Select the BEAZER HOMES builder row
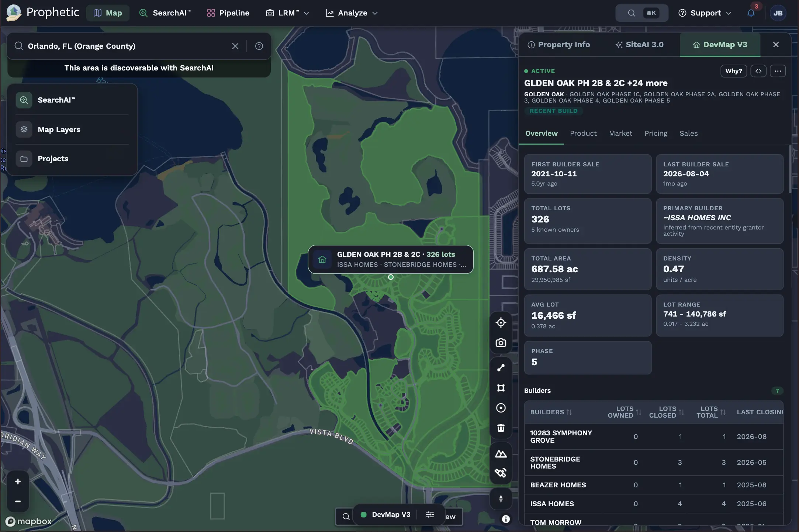This screenshot has height=532, width=799. point(654,485)
